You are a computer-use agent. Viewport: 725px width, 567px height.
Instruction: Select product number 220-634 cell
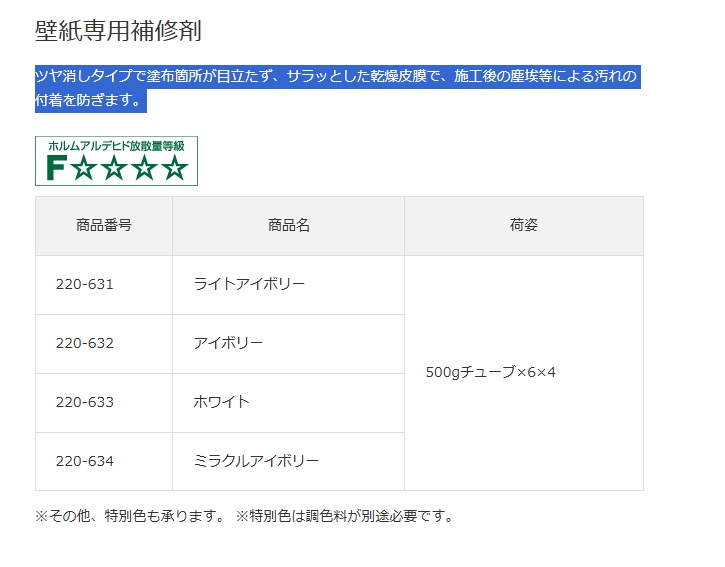[85, 461]
